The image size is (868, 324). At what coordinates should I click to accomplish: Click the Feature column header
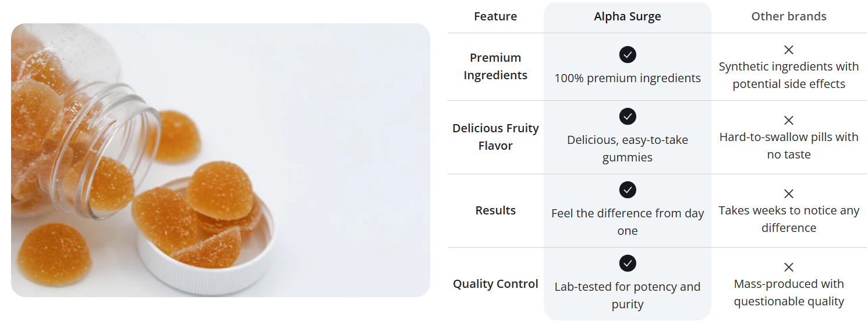coord(495,16)
